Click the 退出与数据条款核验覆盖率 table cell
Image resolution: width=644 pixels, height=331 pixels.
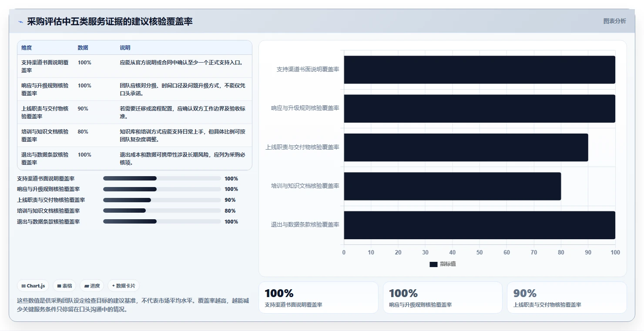click(45, 158)
